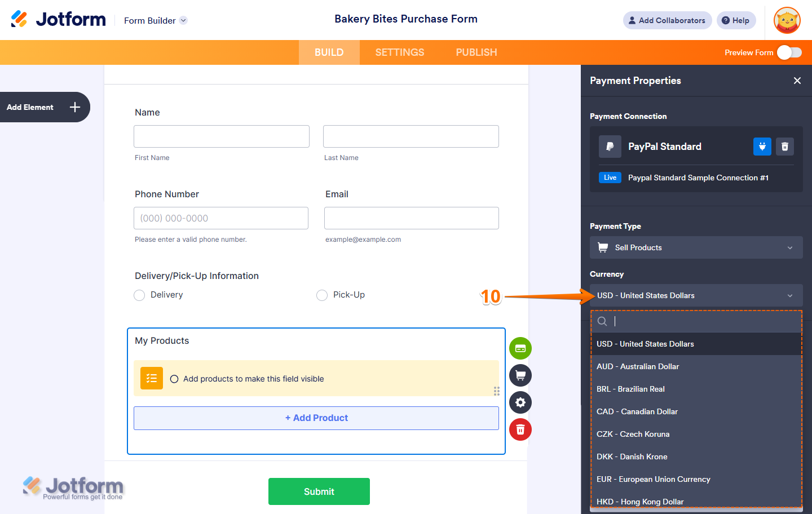812x514 pixels.
Task: Click the blue plug icon on PayPal Standard connection
Action: coord(762,147)
